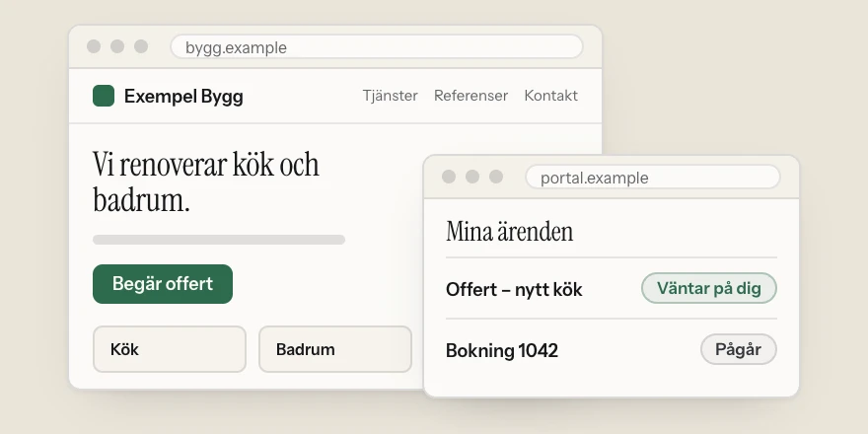The width and height of the screenshot is (868, 434).
Task: Click middle window dot in portal.example window
Action: tap(472, 177)
